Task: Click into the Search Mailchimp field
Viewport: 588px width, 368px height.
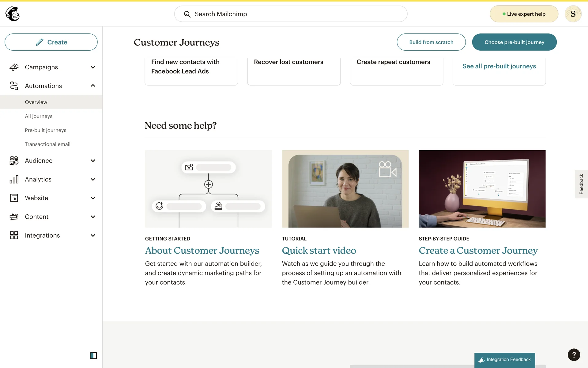Action: pyautogui.click(x=291, y=14)
